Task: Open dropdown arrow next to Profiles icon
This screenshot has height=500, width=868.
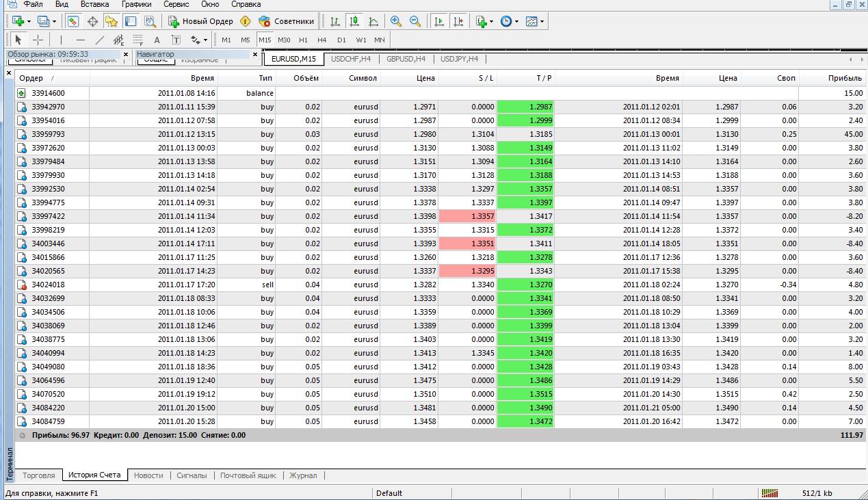Action: 53,21
